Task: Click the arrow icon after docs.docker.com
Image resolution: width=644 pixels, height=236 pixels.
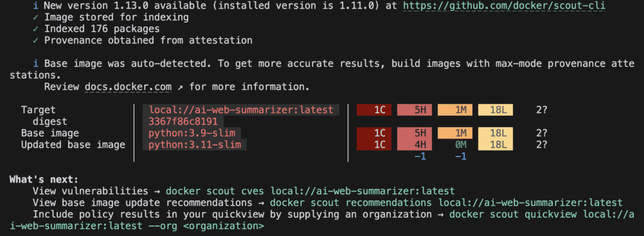Action: (x=180, y=87)
